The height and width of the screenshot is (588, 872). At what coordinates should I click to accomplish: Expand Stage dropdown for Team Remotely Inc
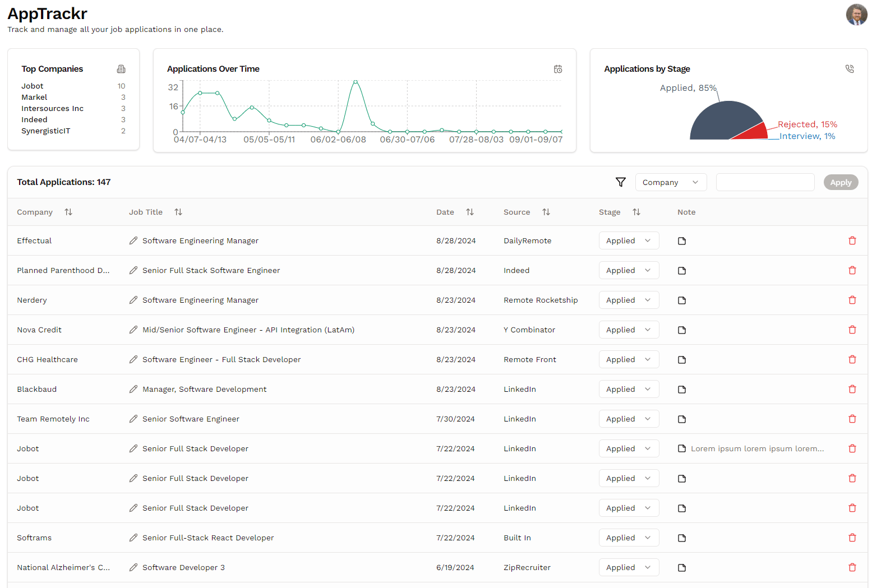629,419
